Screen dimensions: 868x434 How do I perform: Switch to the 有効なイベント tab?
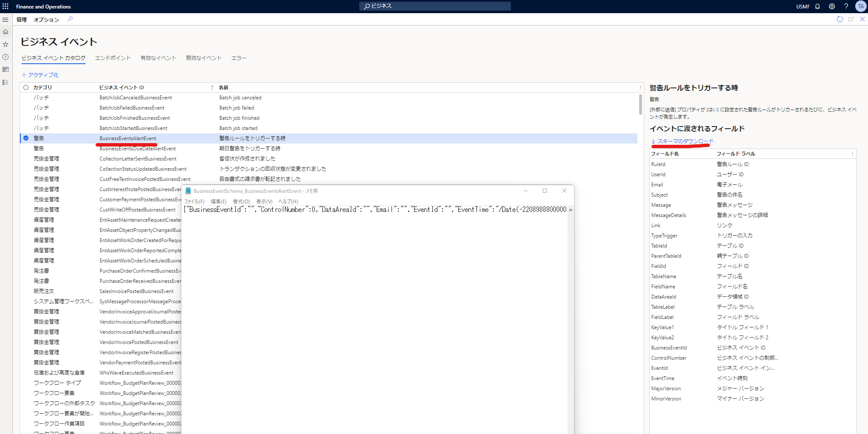click(158, 58)
